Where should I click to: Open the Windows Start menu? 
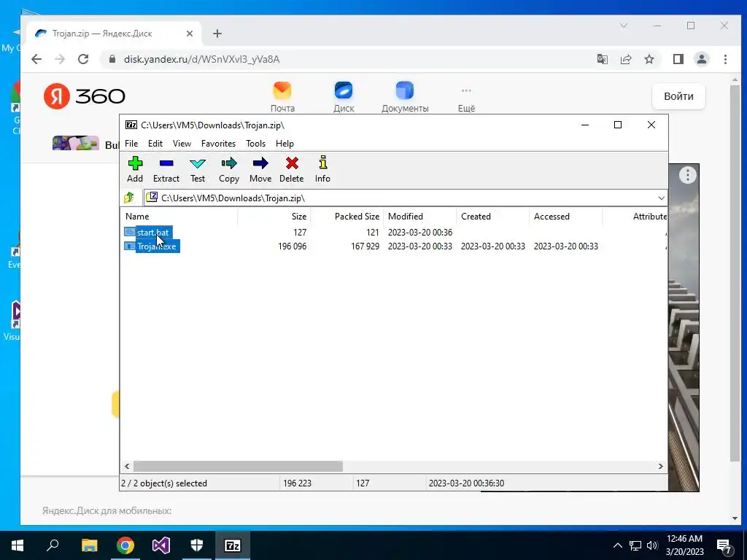pyautogui.click(x=18, y=545)
